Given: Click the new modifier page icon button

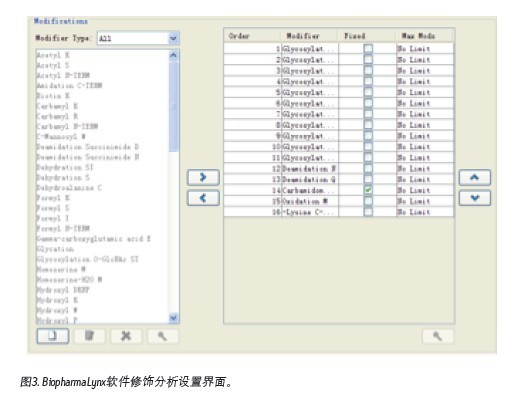Looking at the screenshot, I should pyautogui.click(x=53, y=336).
